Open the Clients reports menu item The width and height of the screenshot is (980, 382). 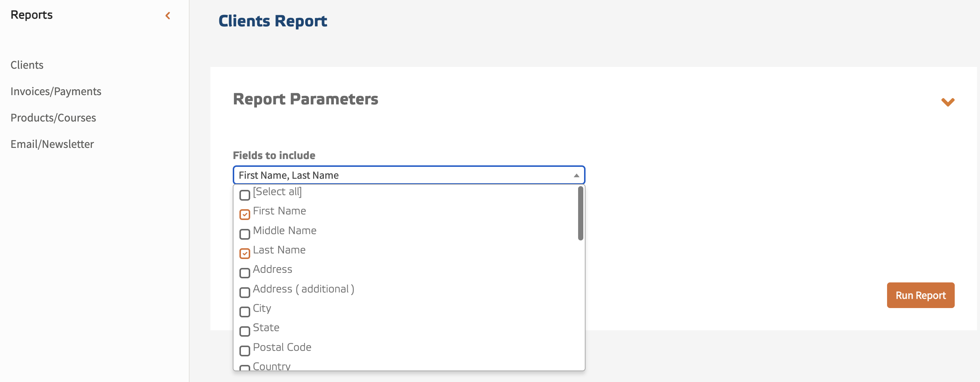coord(27,65)
